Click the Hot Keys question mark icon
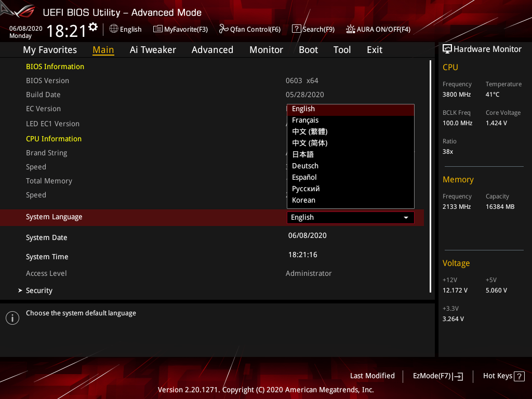 tap(519, 376)
